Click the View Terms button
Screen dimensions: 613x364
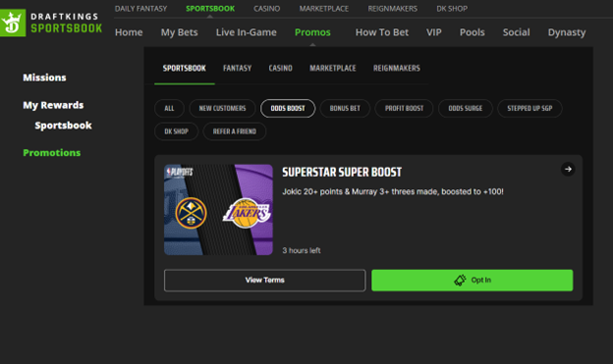pos(265,280)
